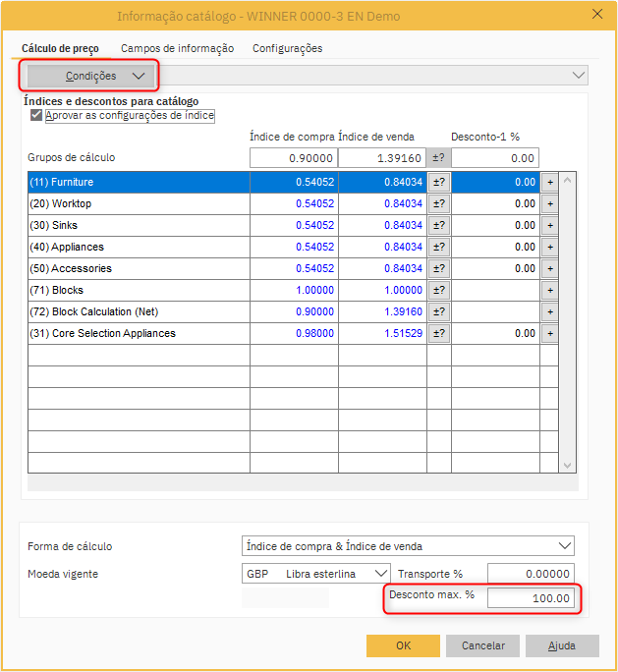Click the ±? button in Furniture row
618x672 pixels.
tap(438, 182)
